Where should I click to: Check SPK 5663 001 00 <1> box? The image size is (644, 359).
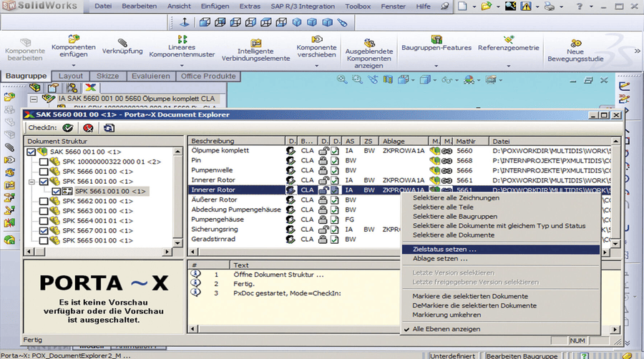coord(44,211)
